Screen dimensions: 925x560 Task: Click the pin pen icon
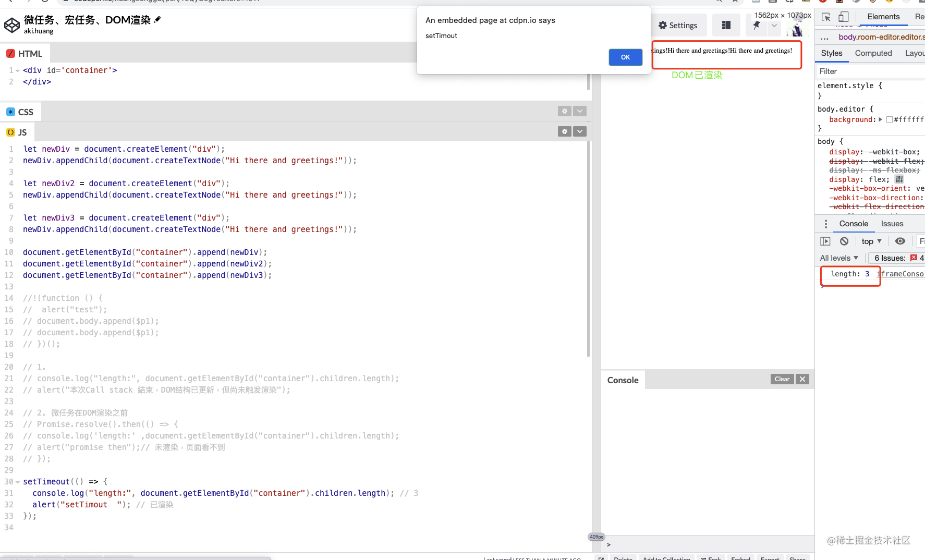click(757, 26)
